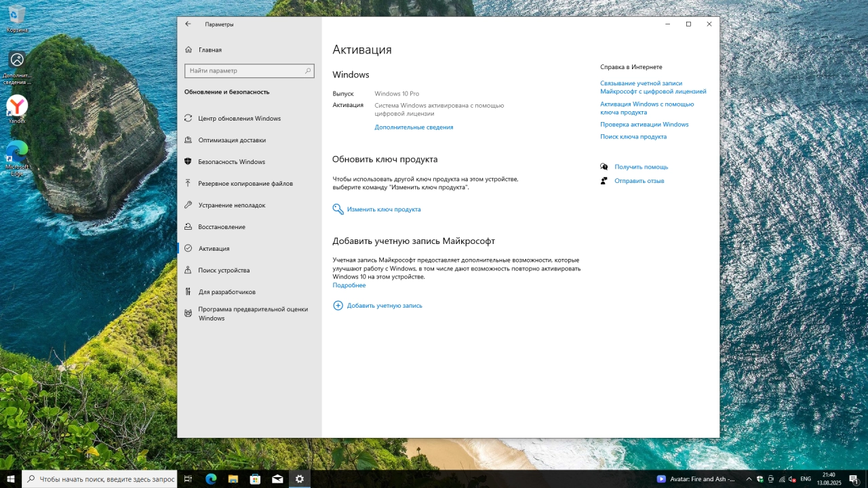Open Microsoft Store from taskbar
This screenshot has height=488, width=868.
[255, 479]
